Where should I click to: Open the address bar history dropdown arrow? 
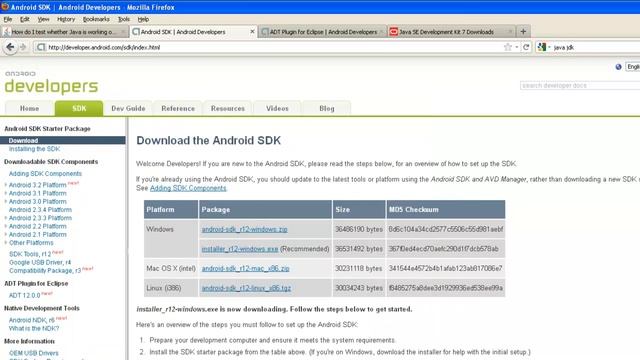(517, 47)
